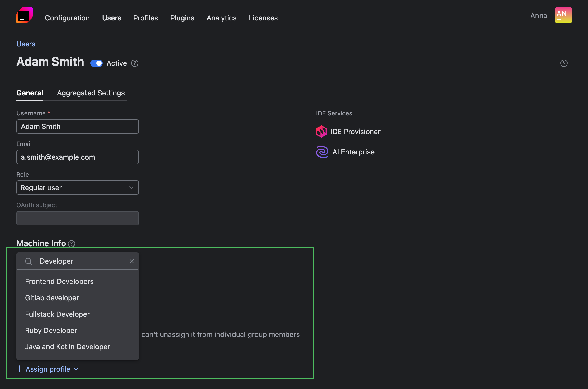Screen dimensions: 588x389
Task: Open Anna's AN avatar menu
Action: coord(563,15)
